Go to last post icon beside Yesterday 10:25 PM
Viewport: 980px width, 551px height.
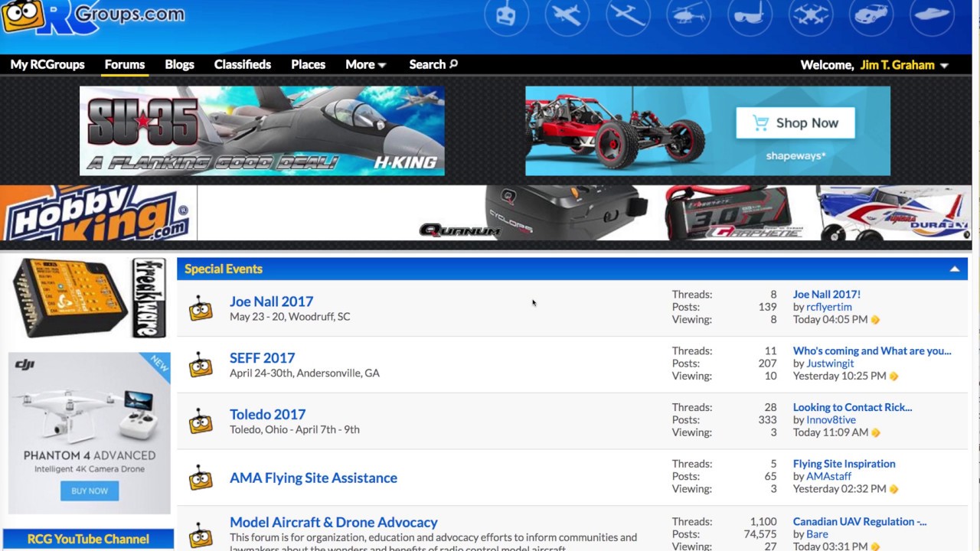[893, 376]
